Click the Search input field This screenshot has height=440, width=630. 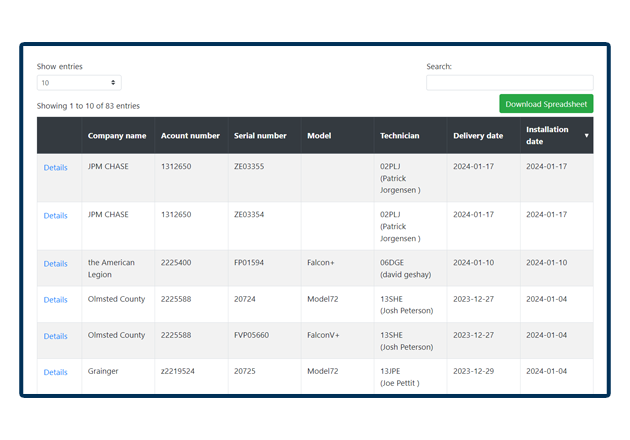tap(509, 83)
